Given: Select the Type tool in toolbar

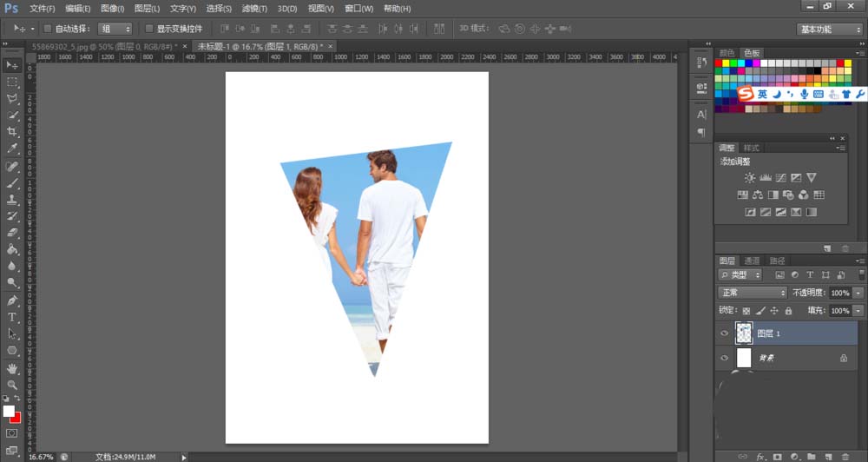Looking at the screenshot, I should (12, 317).
